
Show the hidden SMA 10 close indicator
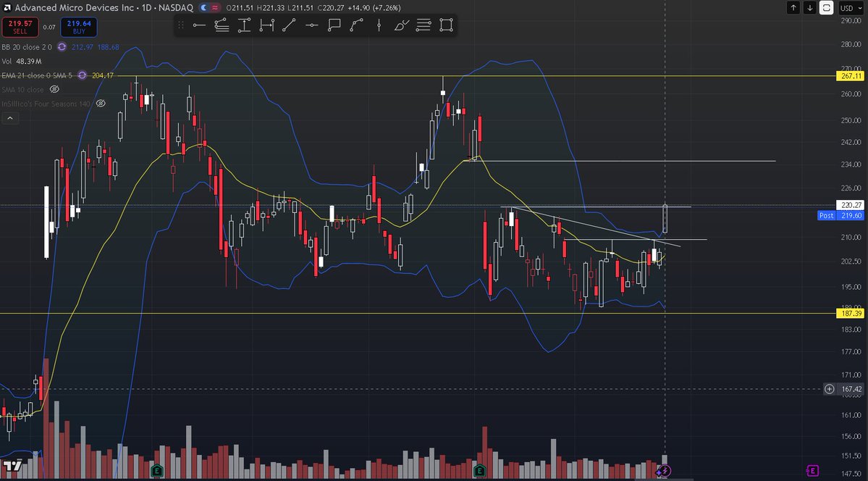pyautogui.click(x=54, y=89)
